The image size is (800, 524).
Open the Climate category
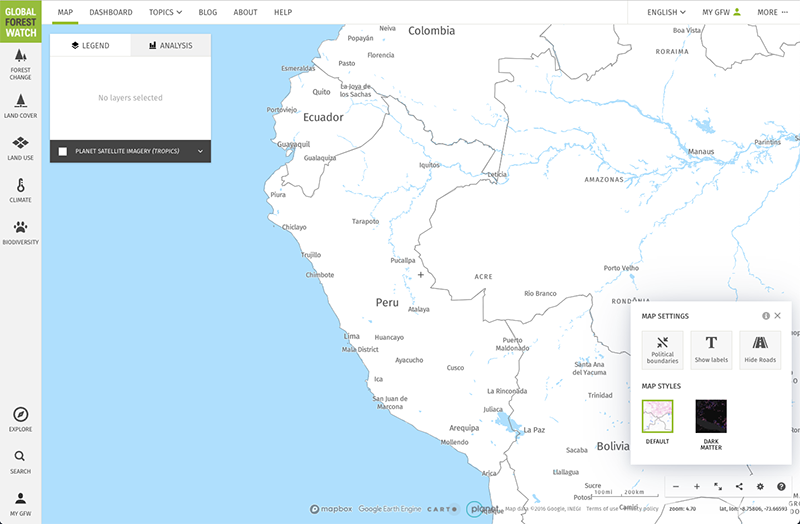[x=20, y=191]
